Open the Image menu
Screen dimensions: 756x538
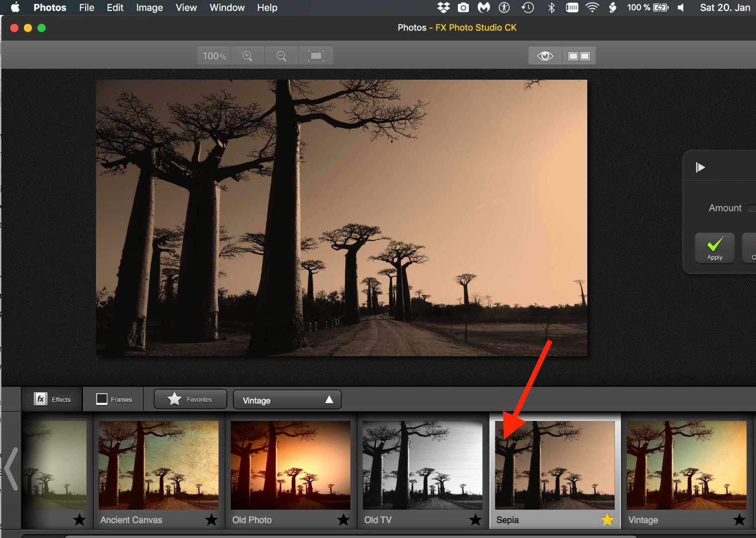(x=149, y=7)
